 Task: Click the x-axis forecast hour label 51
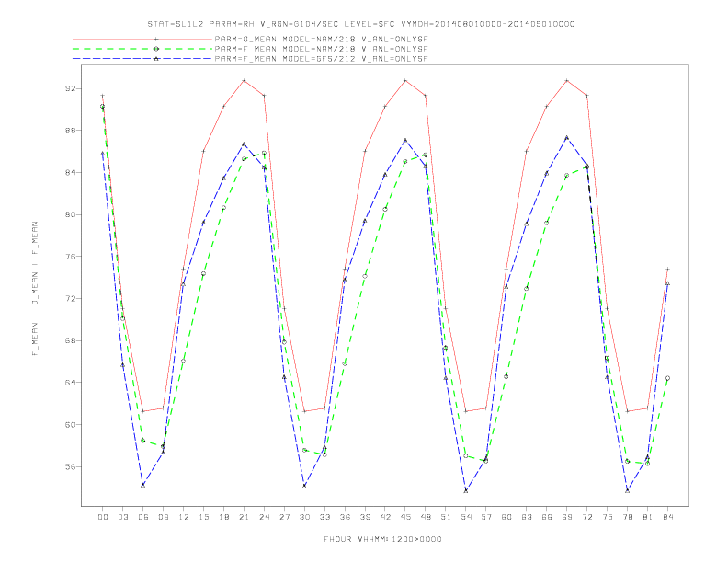(446, 517)
